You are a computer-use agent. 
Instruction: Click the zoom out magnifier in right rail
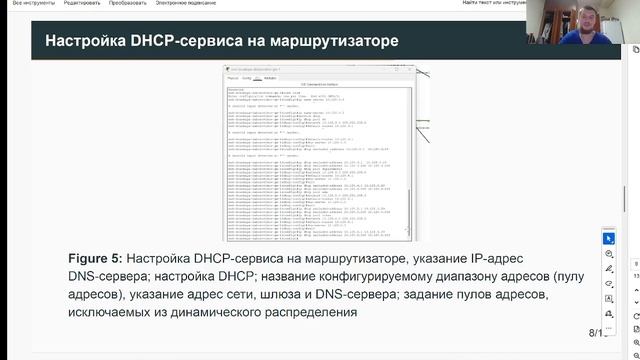coord(636,356)
